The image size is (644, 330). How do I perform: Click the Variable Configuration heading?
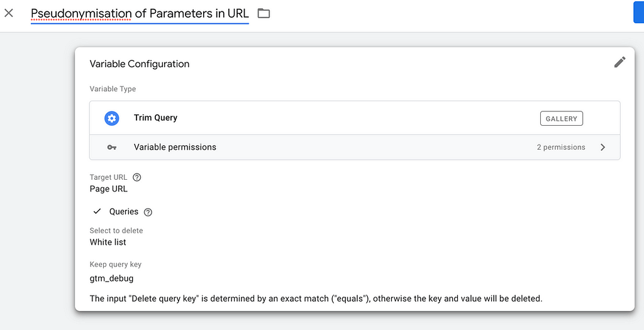pos(140,64)
